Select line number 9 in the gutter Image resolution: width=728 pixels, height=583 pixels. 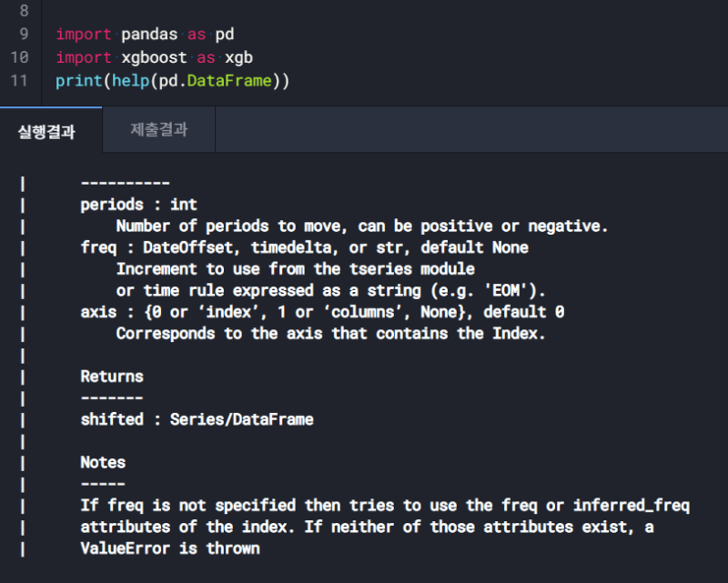click(23, 35)
